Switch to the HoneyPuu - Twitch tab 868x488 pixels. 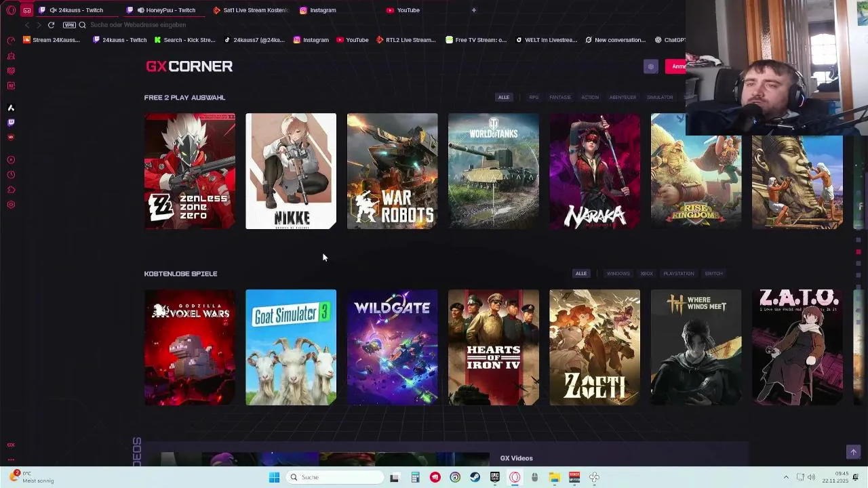(x=165, y=10)
